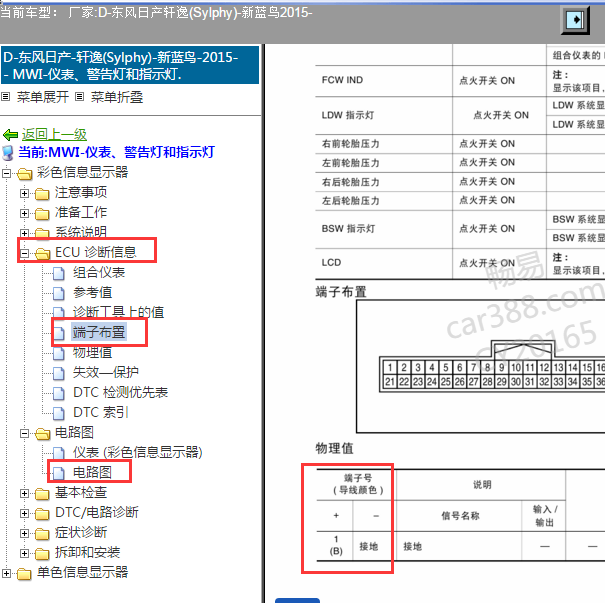Expand the 拆卸和安装 folder
Viewport: 605px width, 603px height.
pos(24,554)
